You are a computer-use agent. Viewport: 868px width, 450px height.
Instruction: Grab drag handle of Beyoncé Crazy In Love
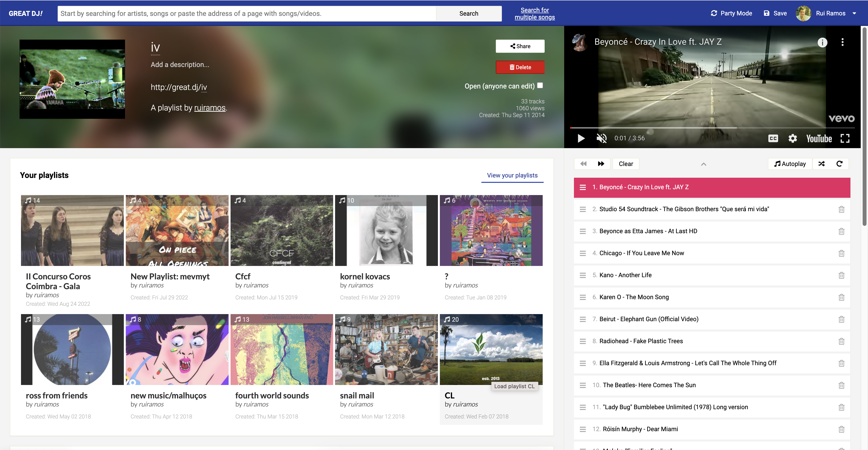(x=582, y=187)
